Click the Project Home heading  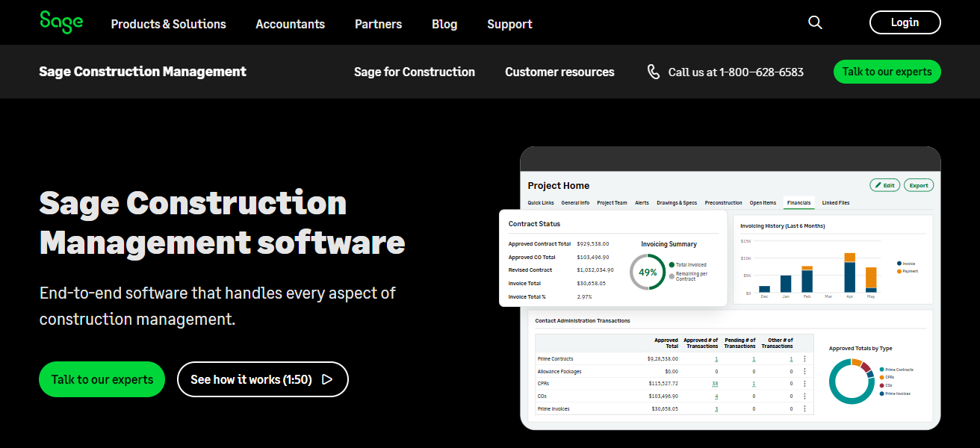559,185
